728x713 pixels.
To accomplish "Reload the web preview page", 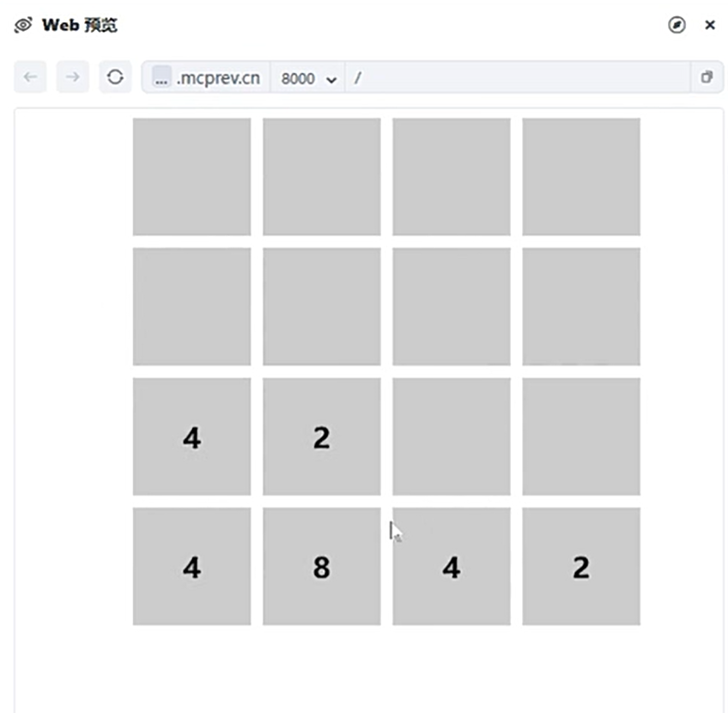I will [x=115, y=77].
